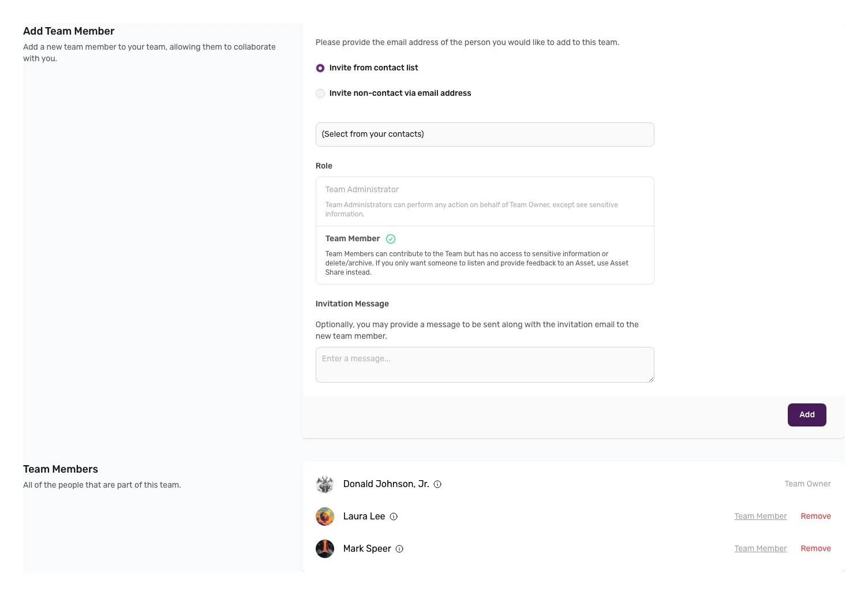Image resolution: width=868 pixels, height=595 pixels.
Task: Click green checkmark icon beside Team Member role
Action: click(391, 239)
